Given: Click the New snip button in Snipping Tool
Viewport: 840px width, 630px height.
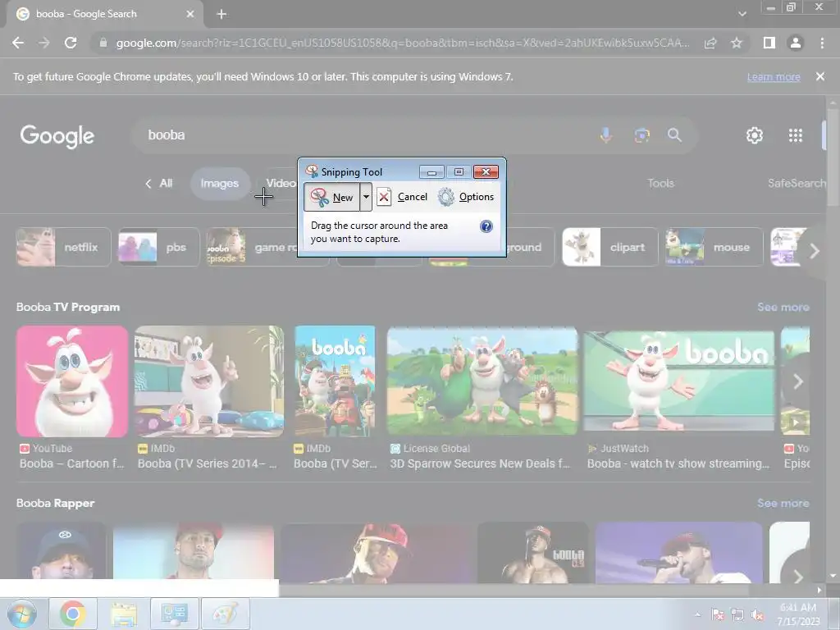Looking at the screenshot, I should tap(331, 197).
